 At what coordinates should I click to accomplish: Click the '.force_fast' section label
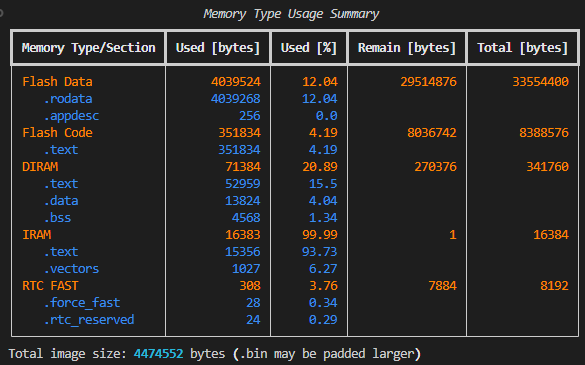pos(82,303)
